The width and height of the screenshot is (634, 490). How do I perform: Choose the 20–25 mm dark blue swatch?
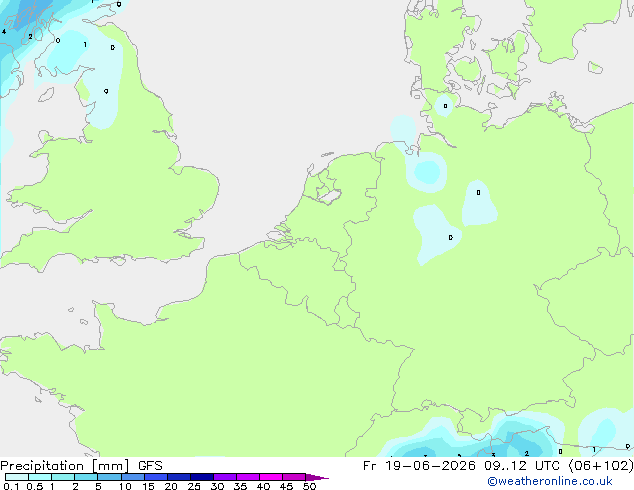179,477
